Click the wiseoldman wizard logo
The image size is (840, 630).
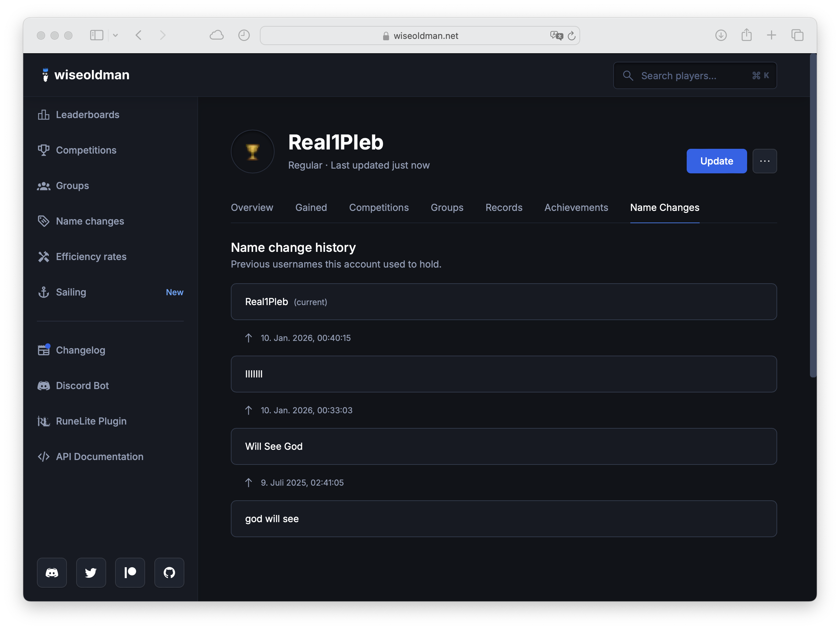pyautogui.click(x=45, y=75)
